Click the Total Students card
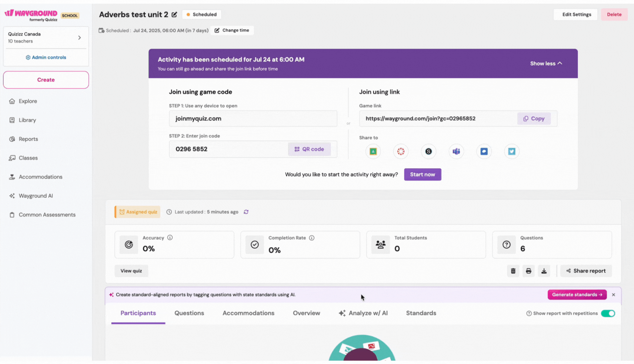 (426, 244)
